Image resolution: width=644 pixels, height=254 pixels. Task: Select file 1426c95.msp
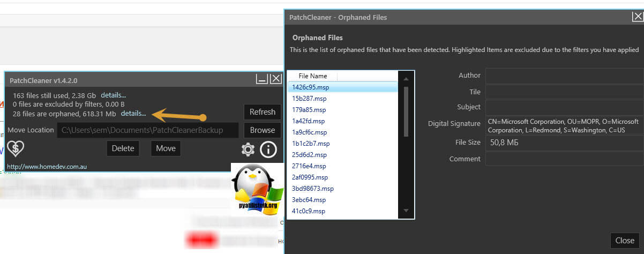343,87
